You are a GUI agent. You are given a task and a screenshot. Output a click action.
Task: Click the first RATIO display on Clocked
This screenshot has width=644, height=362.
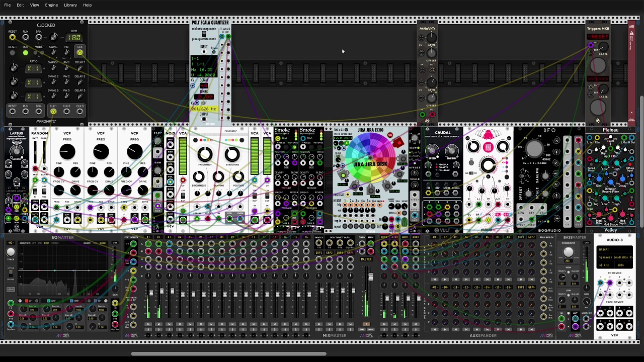point(33,68)
